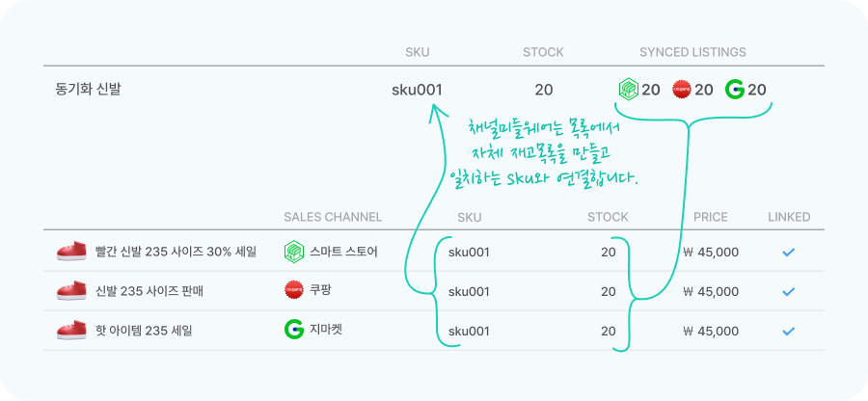Click the ₩ 45,000 price for 쿠팡

click(711, 291)
